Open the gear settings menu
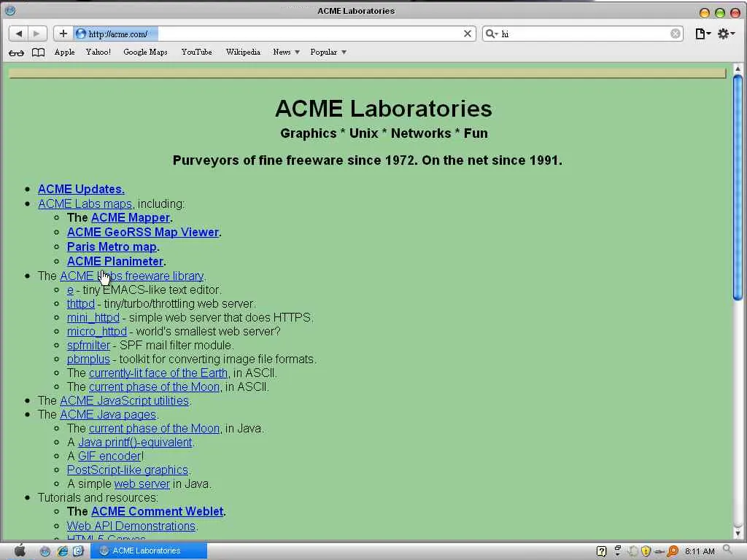This screenshot has width=747, height=560. [x=726, y=34]
